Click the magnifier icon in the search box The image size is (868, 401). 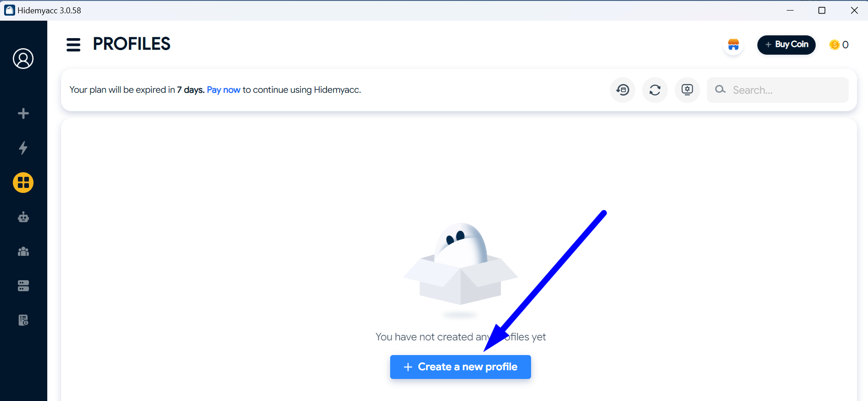tap(720, 89)
